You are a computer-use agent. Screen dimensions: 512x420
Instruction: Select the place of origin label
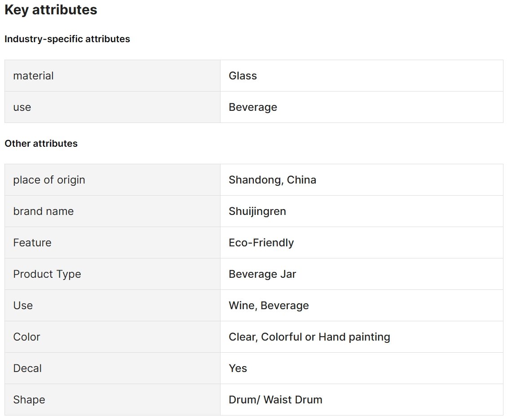pyautogui.click(x=49, y=180)
